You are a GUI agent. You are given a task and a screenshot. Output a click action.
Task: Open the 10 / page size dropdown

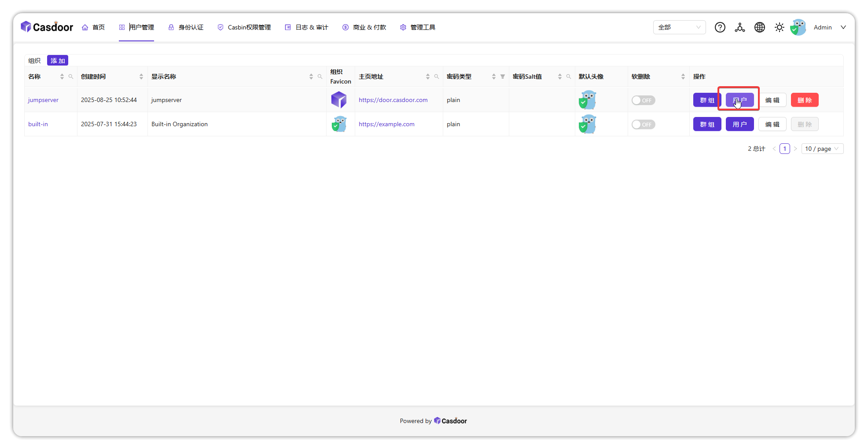[822, 149]
